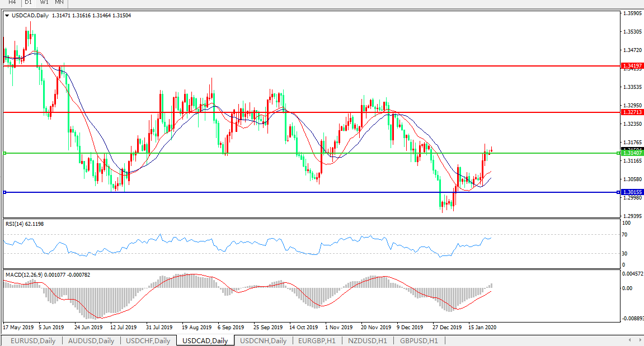
Task: Open the USDCAD,Daily chart title dropdown arrow
Action: [x=7, y=16]
